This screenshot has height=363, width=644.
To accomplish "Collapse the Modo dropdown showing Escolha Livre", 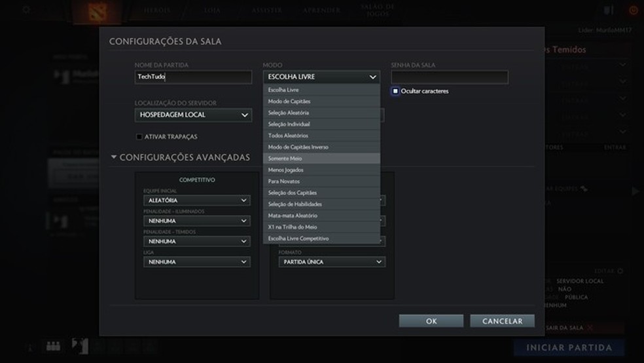I will click(321, 77).
